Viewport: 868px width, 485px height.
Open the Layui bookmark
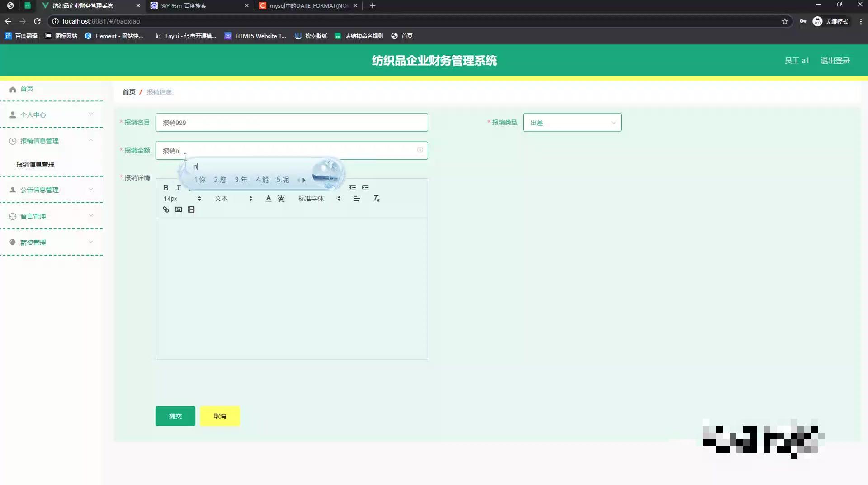[x=186, y=36]
